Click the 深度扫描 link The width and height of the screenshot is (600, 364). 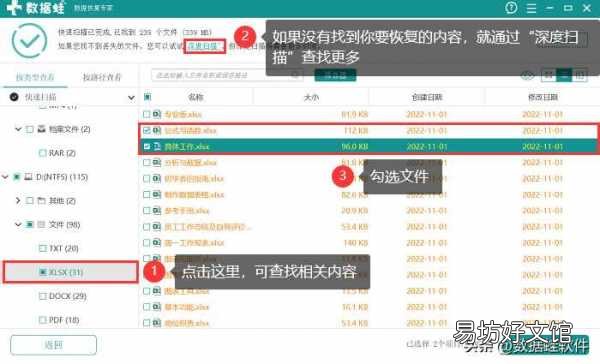(203, 46)
